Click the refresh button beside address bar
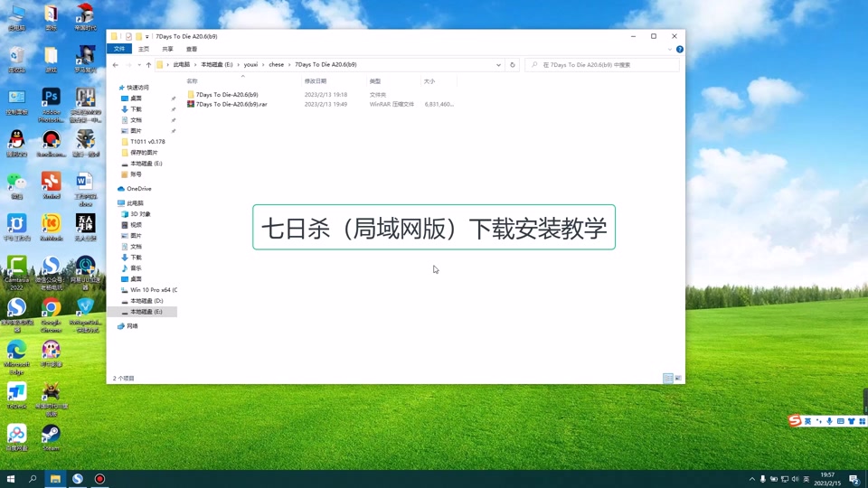The image size is (868, 488). pyautogui.click(x=513, y=65)
